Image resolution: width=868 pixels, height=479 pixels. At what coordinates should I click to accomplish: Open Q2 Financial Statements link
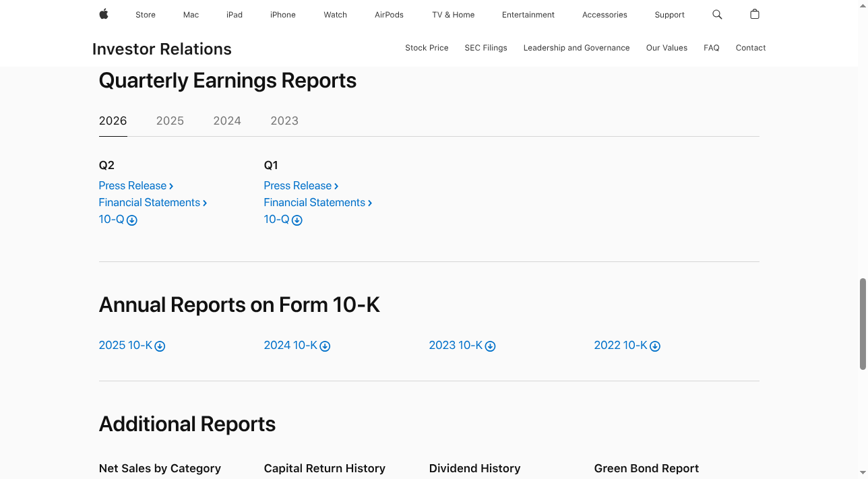tap(153, 203)
